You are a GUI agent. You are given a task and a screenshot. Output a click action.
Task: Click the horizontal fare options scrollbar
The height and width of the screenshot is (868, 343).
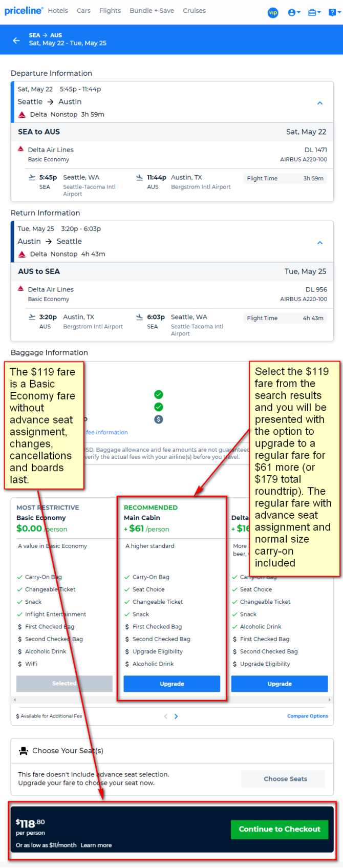pos(171,700)
